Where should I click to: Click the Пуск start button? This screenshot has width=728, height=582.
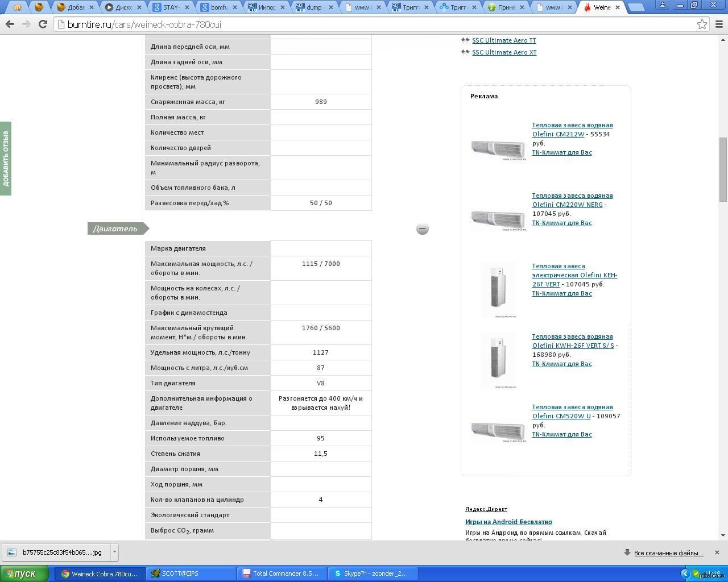tap(20, 573)
